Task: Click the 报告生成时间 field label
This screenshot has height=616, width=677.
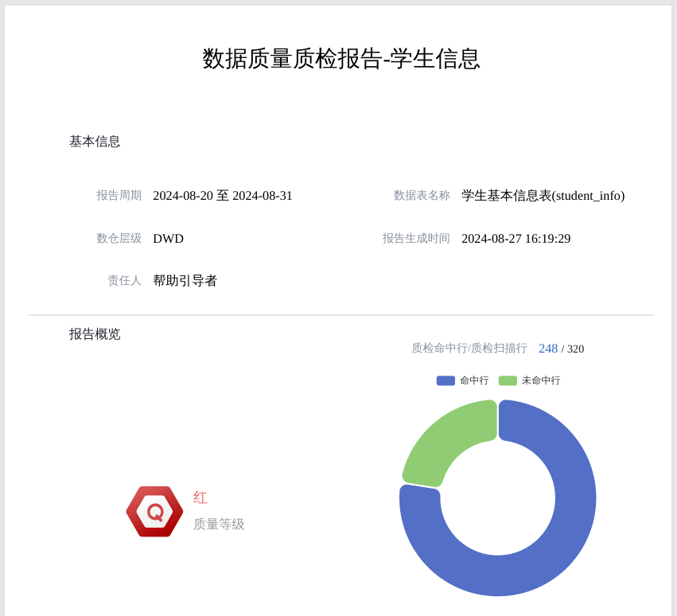Action: point(416,238)
